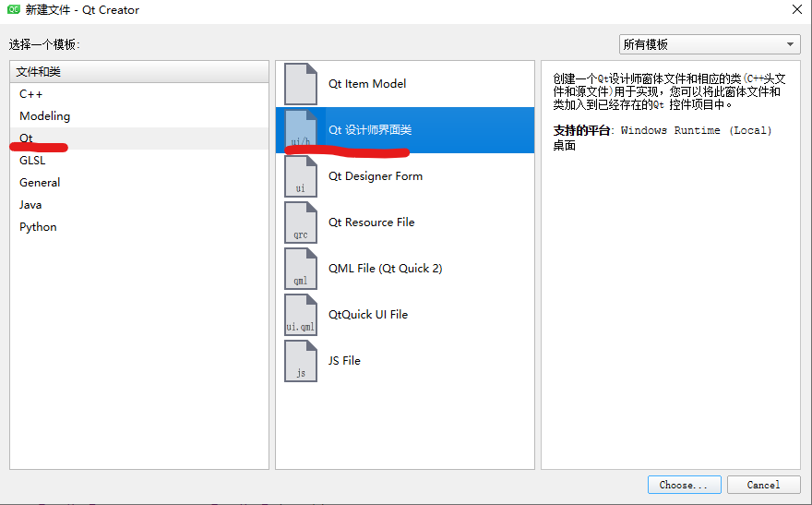812x505 pixels.
Task: Choose the Qt 设计师界面类 template label
Action: coord(370,130)
